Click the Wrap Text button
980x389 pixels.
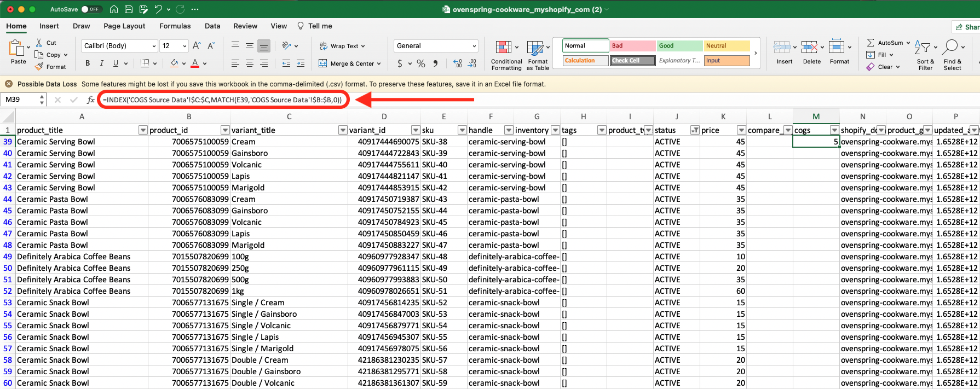click(x=343, y=46)
